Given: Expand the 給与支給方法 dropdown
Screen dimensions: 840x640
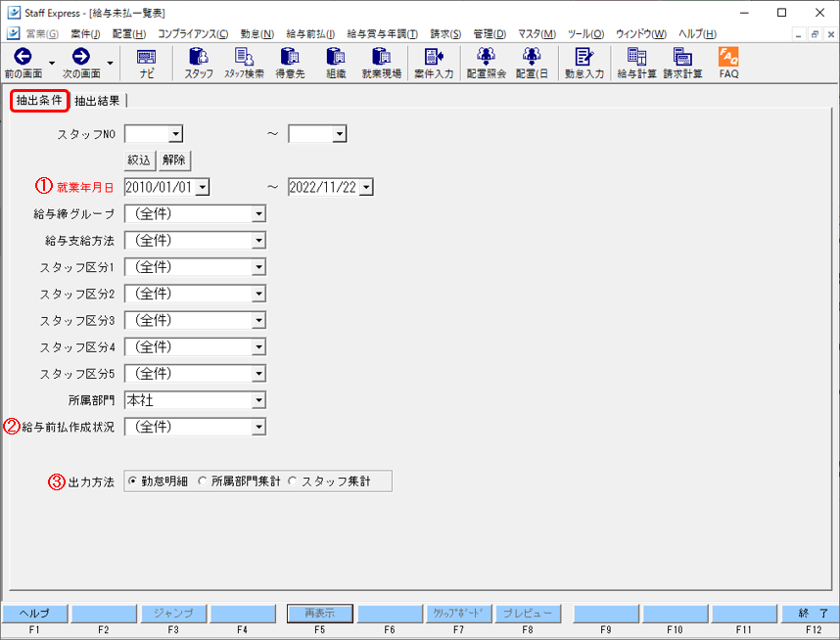Looking at the screenshot, I should pyautogui.click(x=258, y=241).
